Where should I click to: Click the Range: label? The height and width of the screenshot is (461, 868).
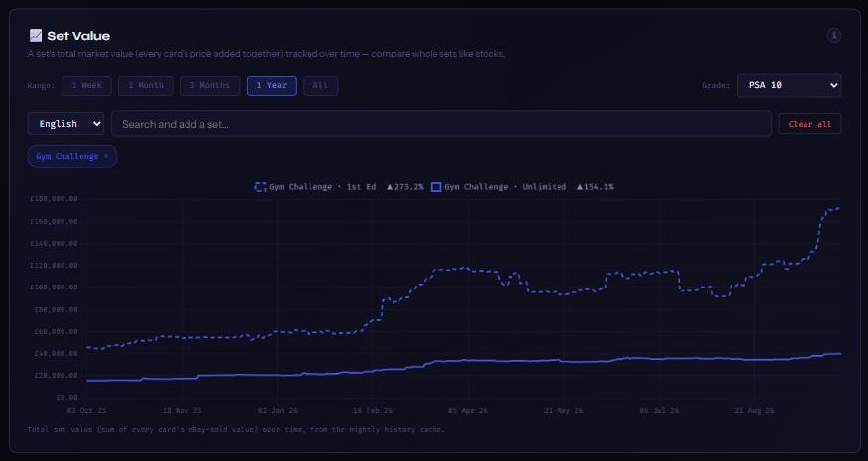[x=41, y=86]
